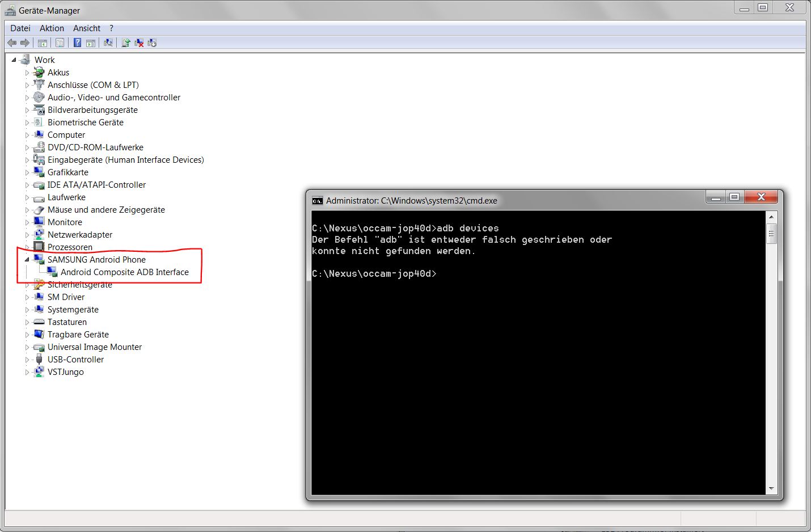
Task: Click the Prozessoren chip icon
Action: 39,247
